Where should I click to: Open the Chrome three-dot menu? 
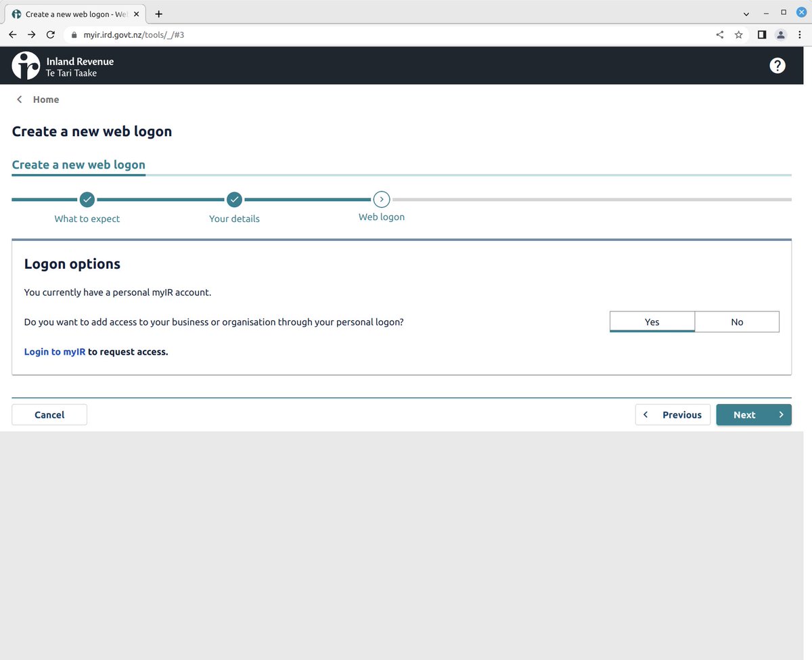pos(800,35)
